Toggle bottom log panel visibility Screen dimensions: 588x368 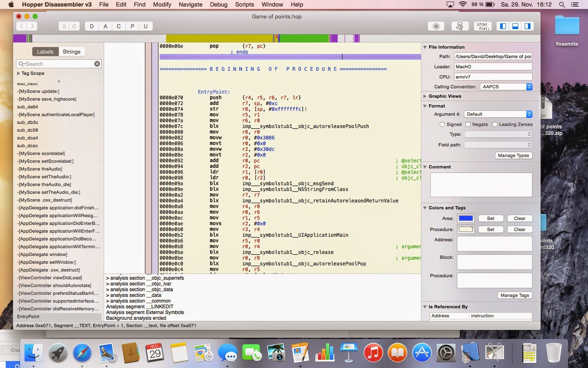pyautogui.click(x=515, y=26)
